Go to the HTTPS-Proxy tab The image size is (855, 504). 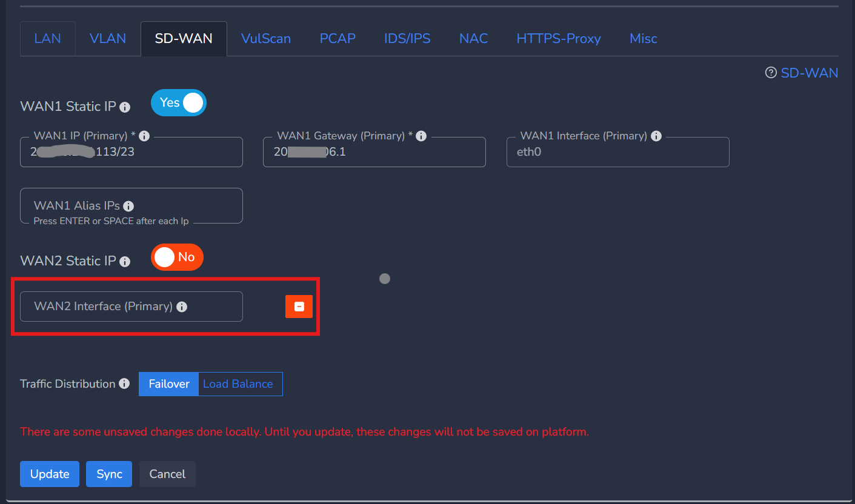pyautogui.click(x=559, y=39)
